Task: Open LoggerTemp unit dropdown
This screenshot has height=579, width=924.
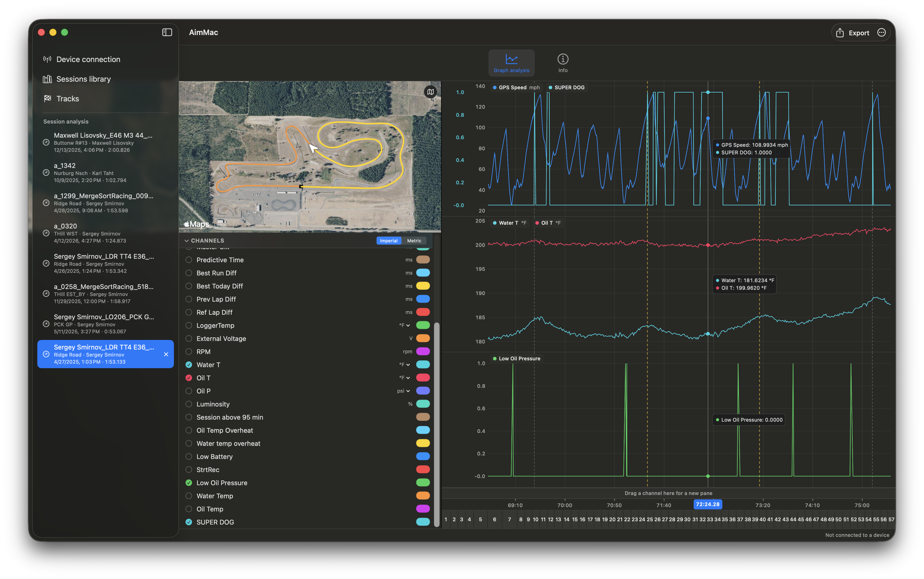Action: [405, 325]
